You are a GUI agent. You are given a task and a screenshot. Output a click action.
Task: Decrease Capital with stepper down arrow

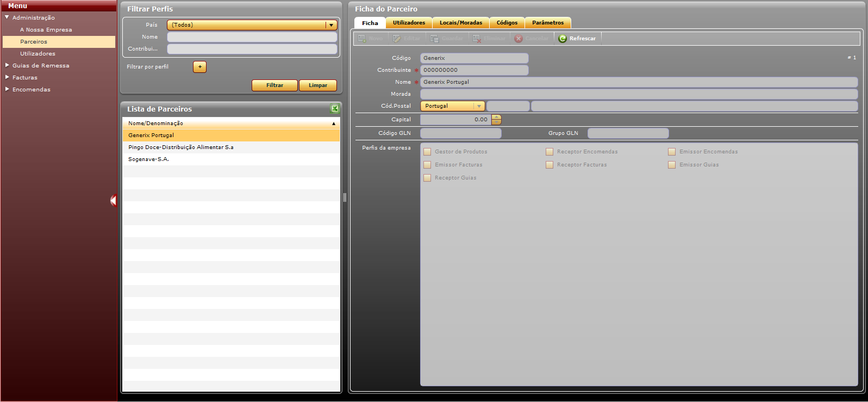(496, 122)
